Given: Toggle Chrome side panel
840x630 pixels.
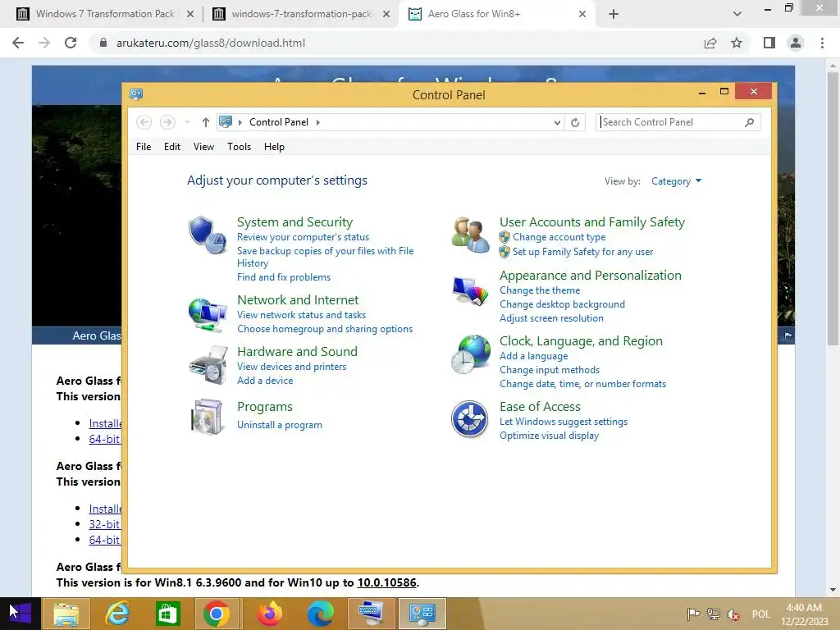Looking at the screenshot, I should pos(769,43).
